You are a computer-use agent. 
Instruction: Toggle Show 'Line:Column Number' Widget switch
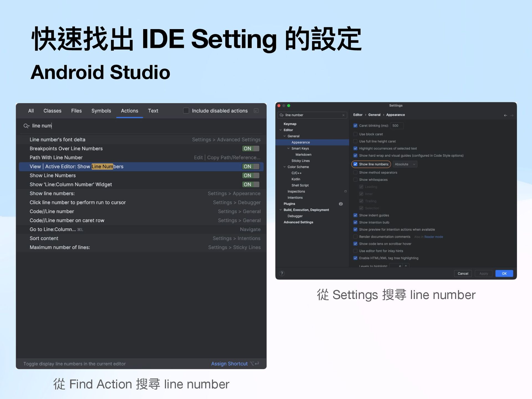(x=251, y=185)
